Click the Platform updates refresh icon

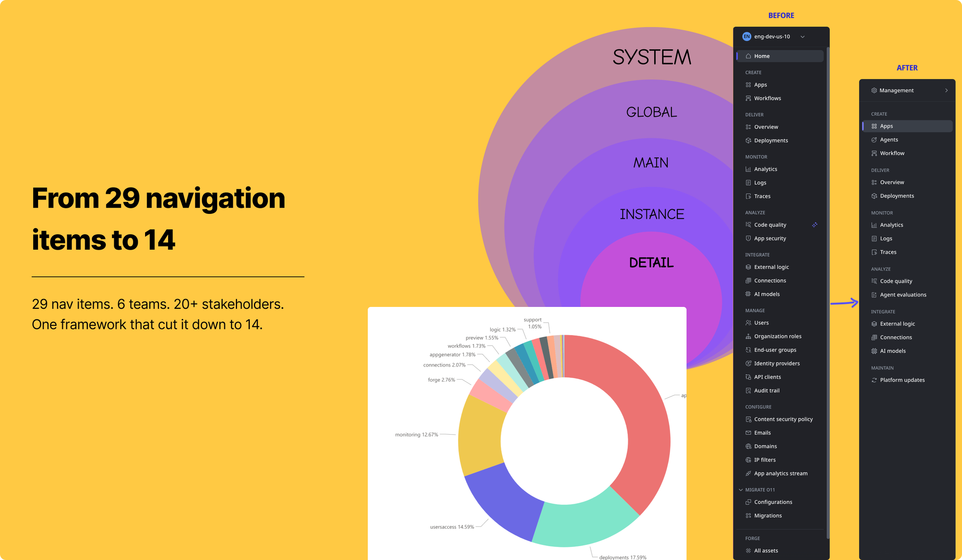coord(874,380)
